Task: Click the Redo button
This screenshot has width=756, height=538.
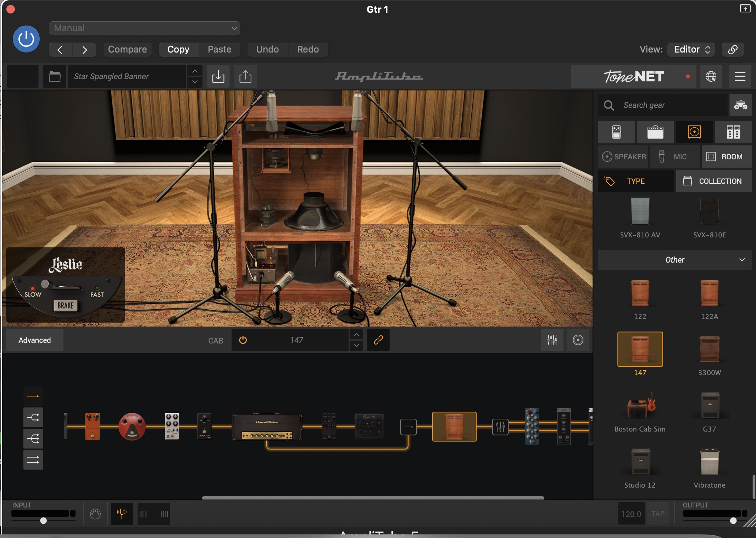Action: [x=308, y=49]
